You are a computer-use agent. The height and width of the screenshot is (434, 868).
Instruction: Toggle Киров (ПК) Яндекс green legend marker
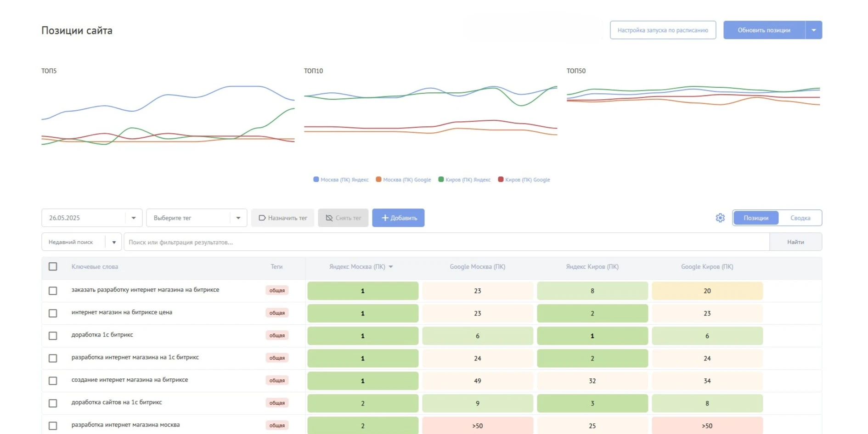tap(441, 180)
